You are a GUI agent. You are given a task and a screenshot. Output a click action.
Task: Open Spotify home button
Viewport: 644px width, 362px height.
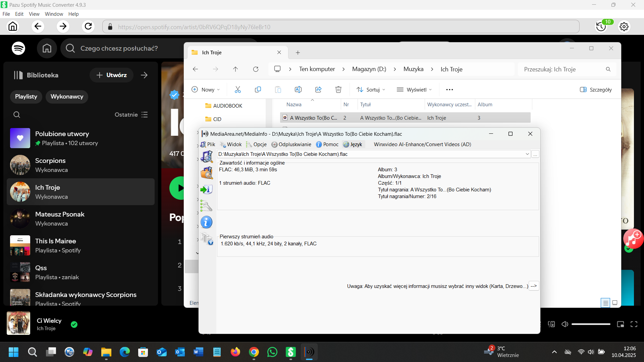[x=47, y=48]
